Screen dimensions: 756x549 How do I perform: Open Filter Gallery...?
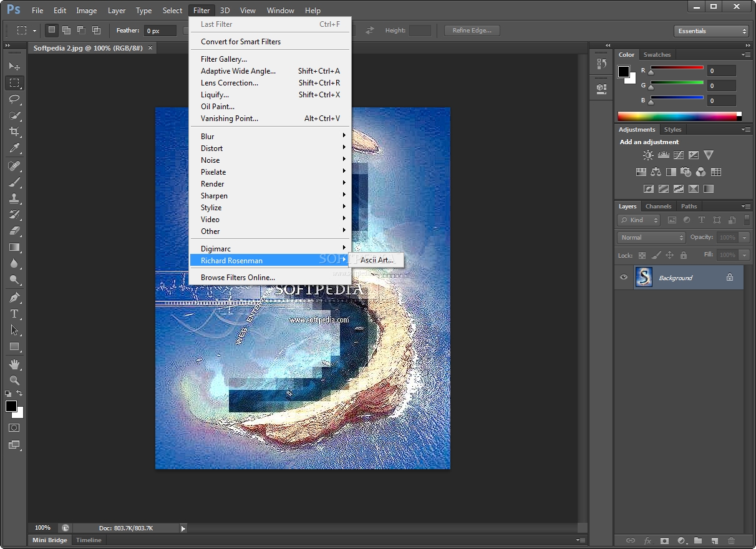271,59
